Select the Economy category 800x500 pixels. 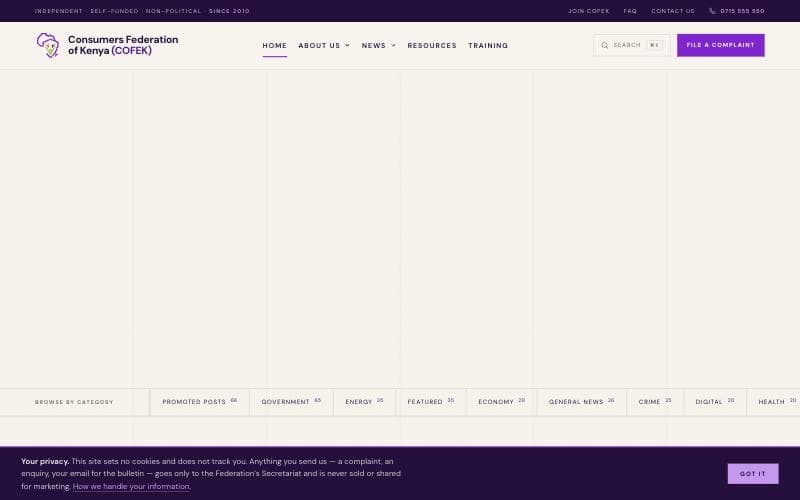(502, 402)
